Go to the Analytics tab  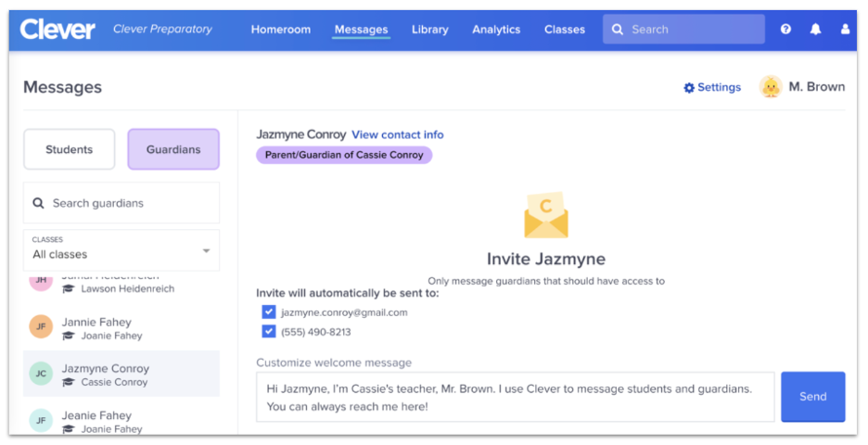pos(496,30)
